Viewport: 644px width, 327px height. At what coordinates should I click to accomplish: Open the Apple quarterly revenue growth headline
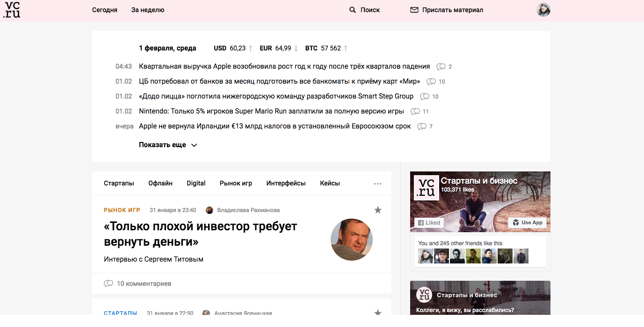pyautogui.click(x=284, y=66)
